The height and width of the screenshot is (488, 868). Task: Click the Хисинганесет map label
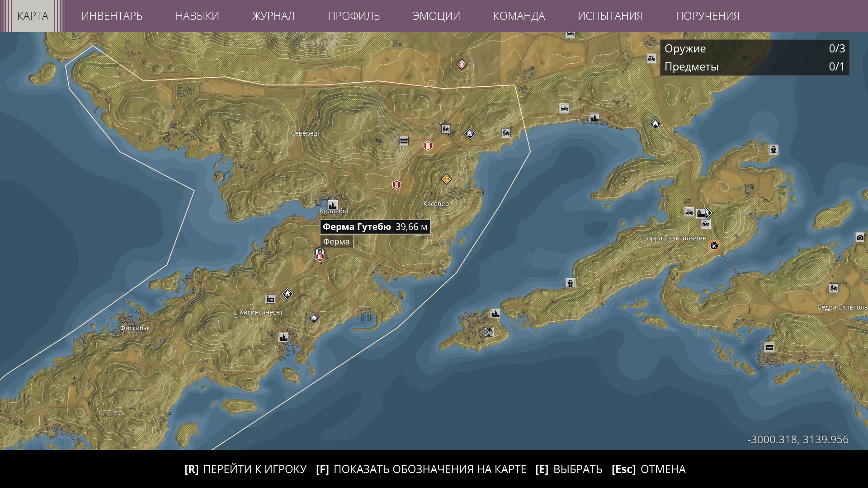(261, 312)
